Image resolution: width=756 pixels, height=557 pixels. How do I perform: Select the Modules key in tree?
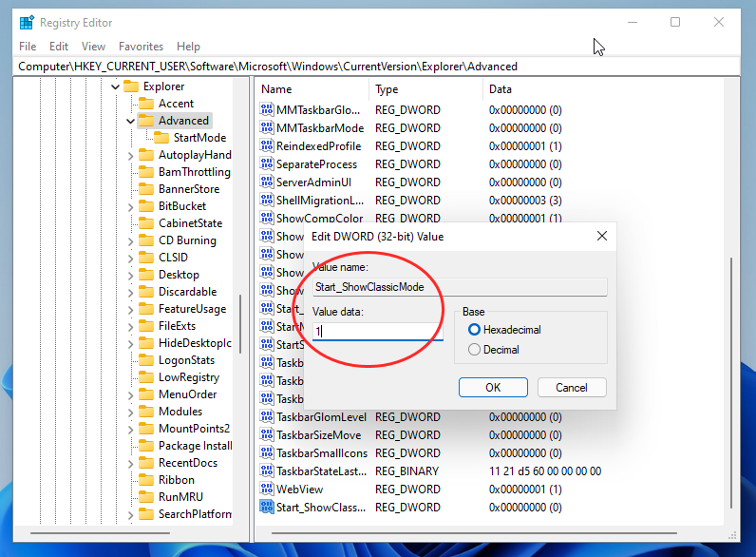(180, 412)
